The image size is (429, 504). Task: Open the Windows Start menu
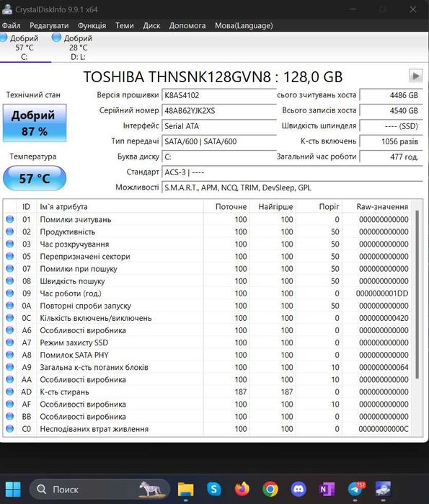[x=13, y=489]
